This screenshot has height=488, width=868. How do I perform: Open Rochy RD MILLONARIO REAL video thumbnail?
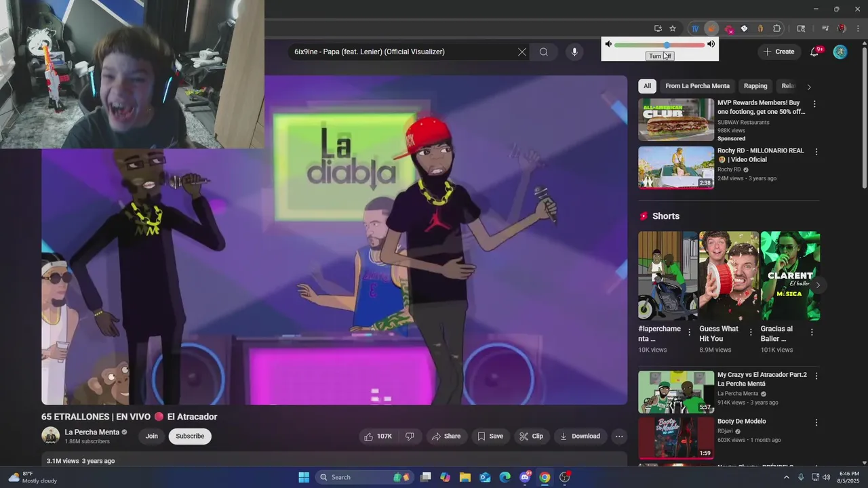pos(676,167)
